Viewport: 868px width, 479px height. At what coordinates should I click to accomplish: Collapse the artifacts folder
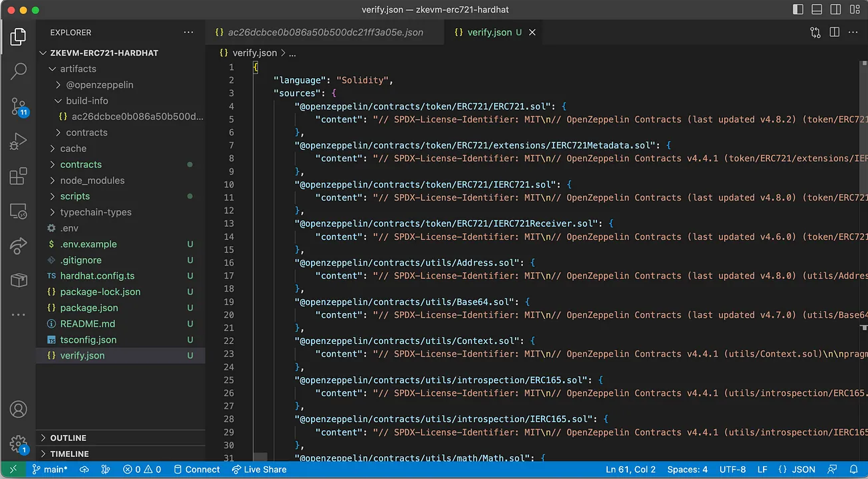78,69
